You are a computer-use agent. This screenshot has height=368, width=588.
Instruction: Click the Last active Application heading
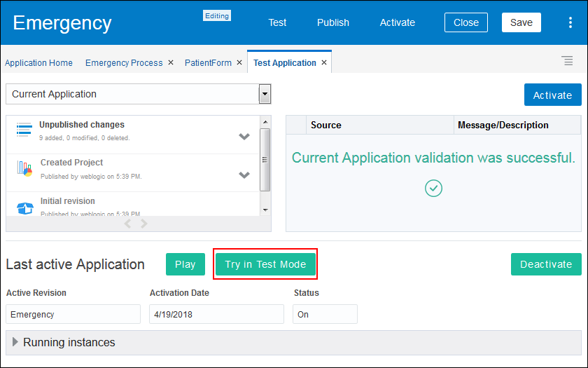pyautogui.click(x=76, y=264)
